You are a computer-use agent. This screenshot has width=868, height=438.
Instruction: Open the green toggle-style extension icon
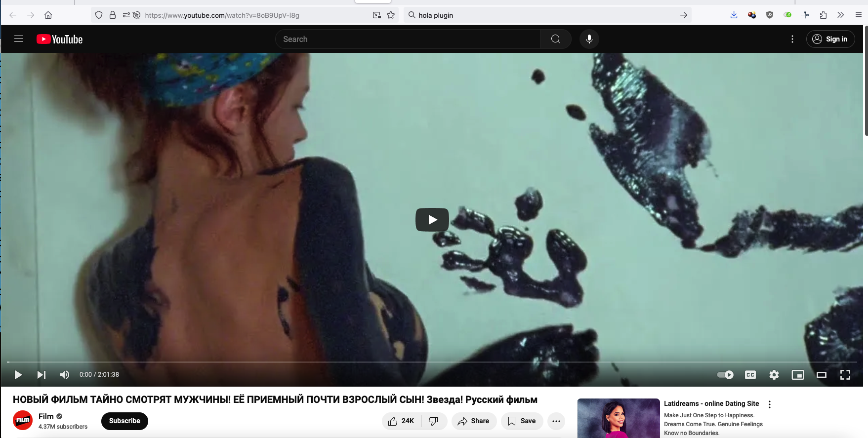pyautogui.click(x=787, y=15)
